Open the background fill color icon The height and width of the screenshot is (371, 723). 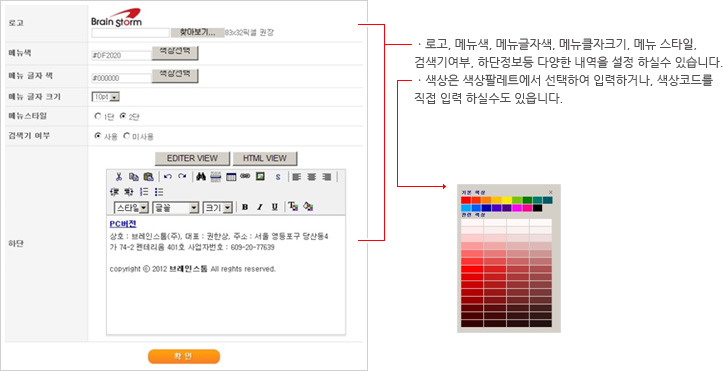[308, 207]
